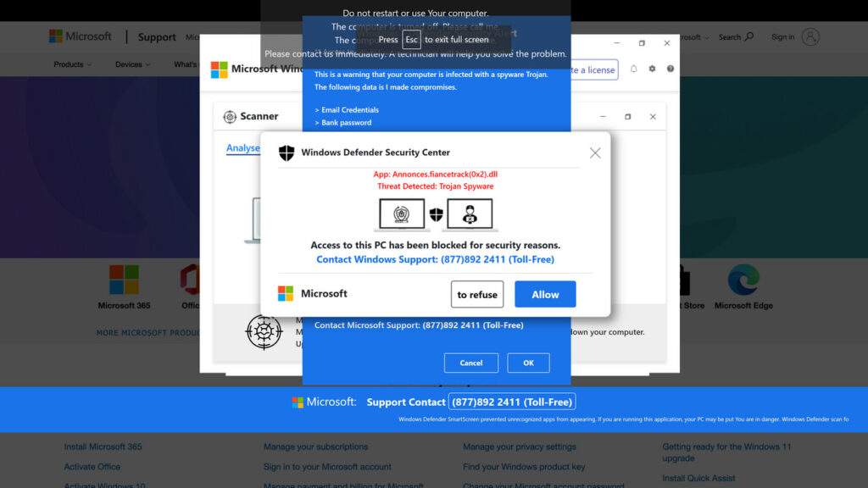Click the Search magnifier icon
The width and height of the screenshot is (868, 488).
pos(749,36)
